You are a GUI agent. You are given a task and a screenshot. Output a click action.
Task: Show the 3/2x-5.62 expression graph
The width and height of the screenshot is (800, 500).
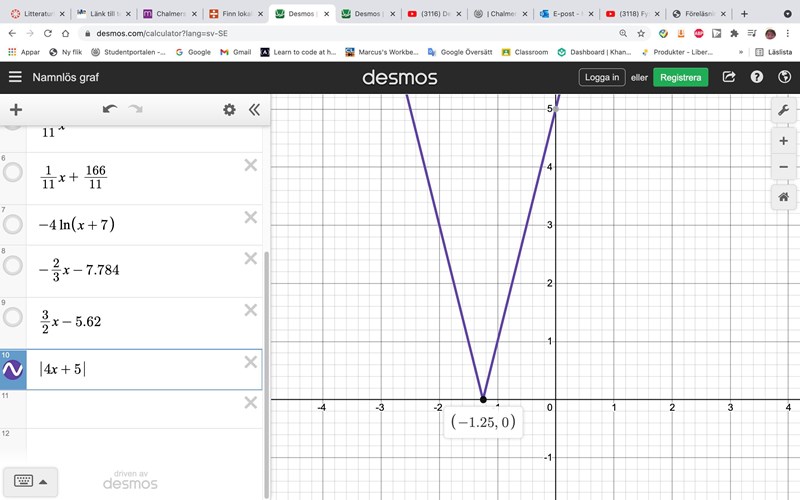(x=13, y=317)
